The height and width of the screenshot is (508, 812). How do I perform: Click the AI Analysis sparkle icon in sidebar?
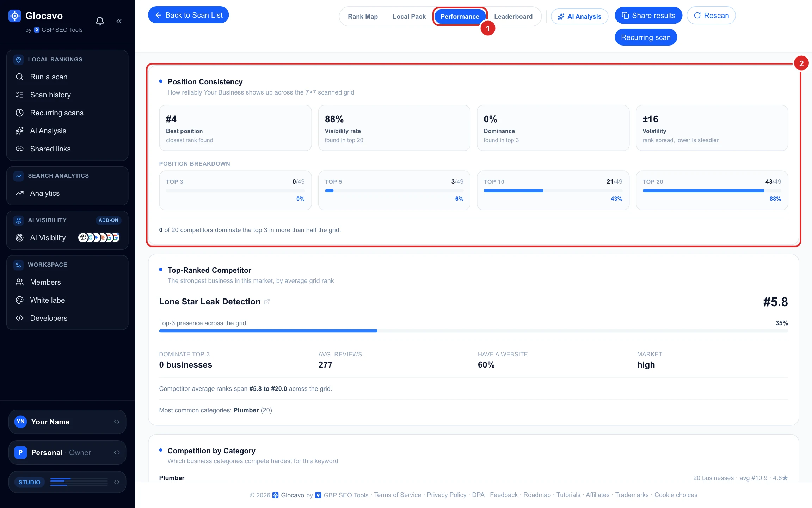(x=20, y=131)
